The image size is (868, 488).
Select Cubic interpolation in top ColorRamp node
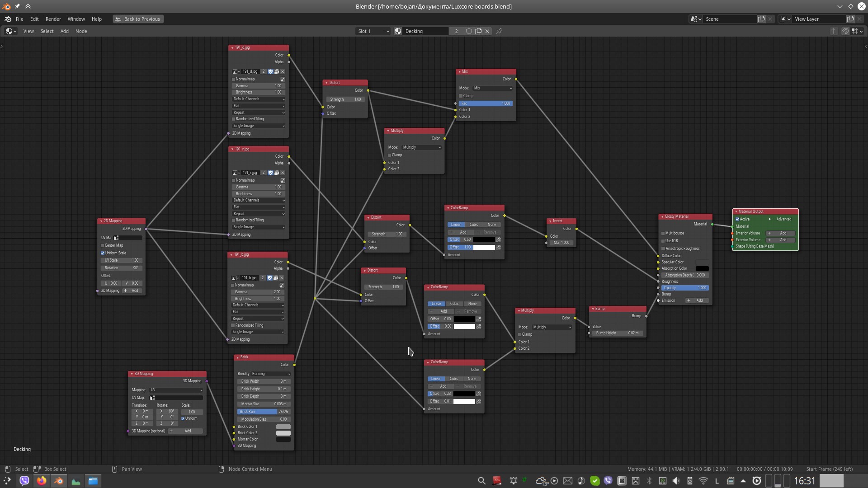474,225
